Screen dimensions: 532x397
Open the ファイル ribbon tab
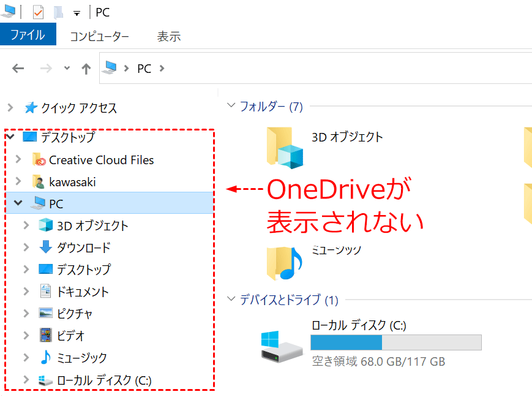[x=28, y=35]
